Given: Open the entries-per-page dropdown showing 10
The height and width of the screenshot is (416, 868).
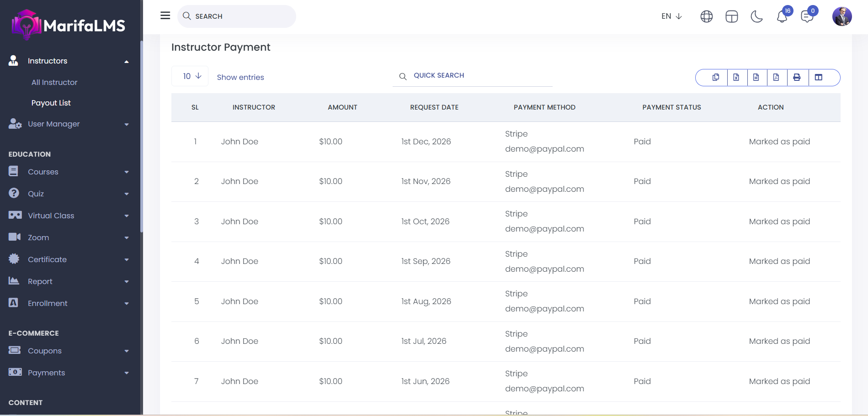Looking at the screenshot, I should click(192, 76).
